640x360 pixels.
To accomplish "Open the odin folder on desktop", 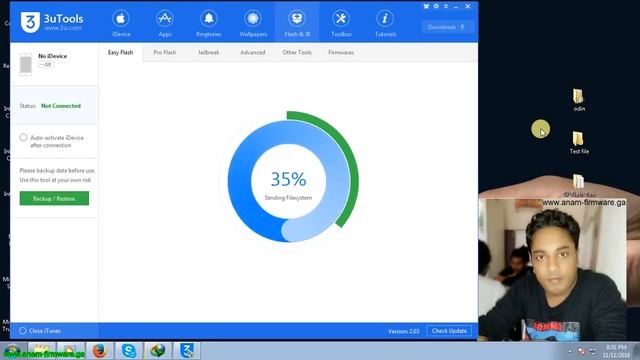I will pyautogui.click(x=578, y=100).
